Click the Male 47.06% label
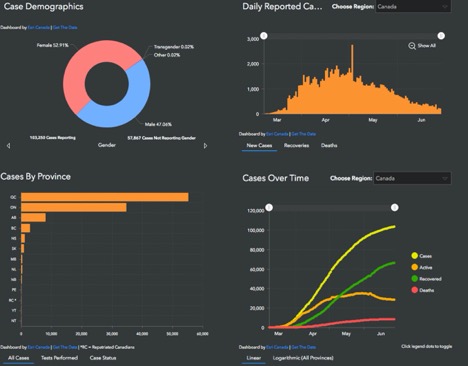Viewport: 468px width, 366px height. point(158,124)
